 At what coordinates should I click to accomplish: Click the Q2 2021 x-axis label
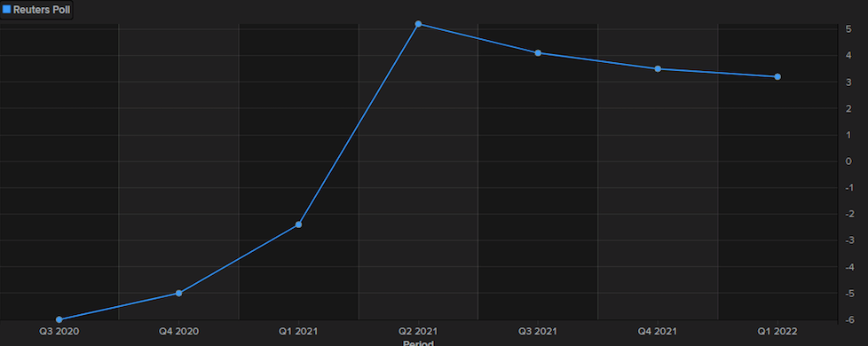click(x=419, y=332)
